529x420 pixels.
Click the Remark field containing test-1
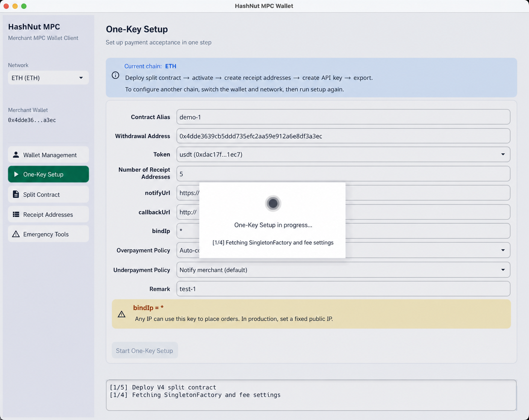pos(343,289)
